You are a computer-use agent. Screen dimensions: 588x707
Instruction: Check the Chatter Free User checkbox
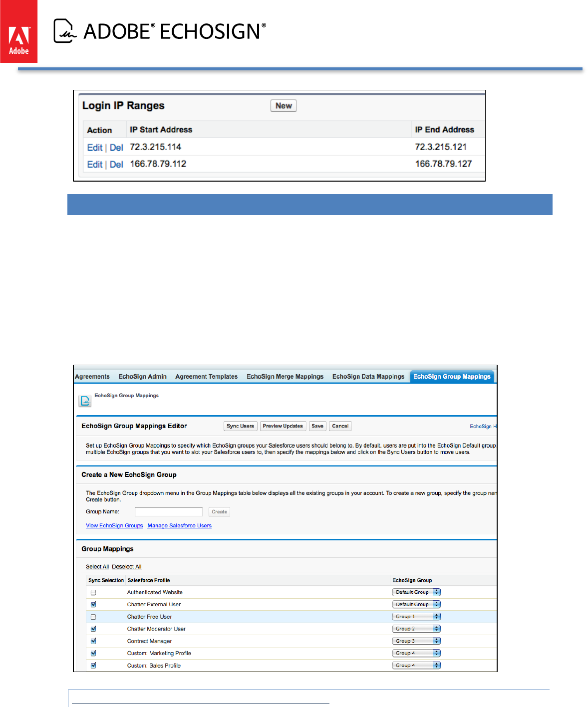(93, 617)
